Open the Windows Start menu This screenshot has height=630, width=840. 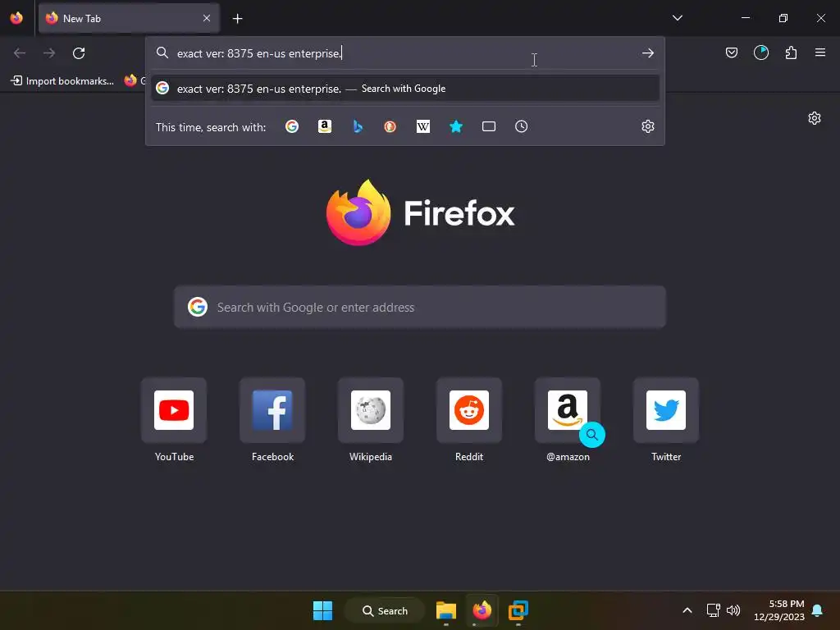pos(322,610)
